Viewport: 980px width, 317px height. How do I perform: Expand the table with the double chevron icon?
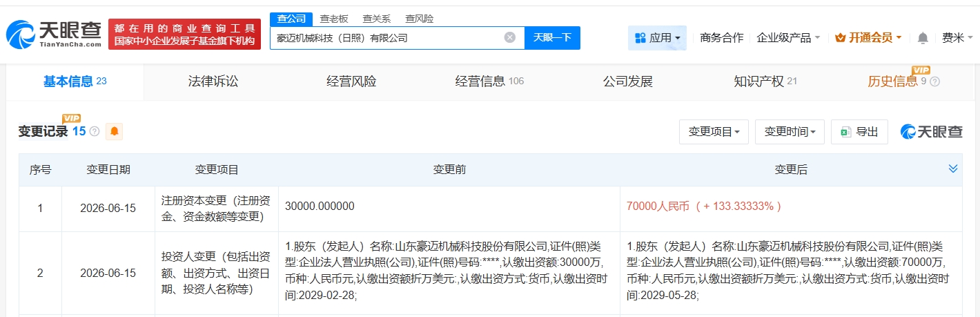(953, 169)
